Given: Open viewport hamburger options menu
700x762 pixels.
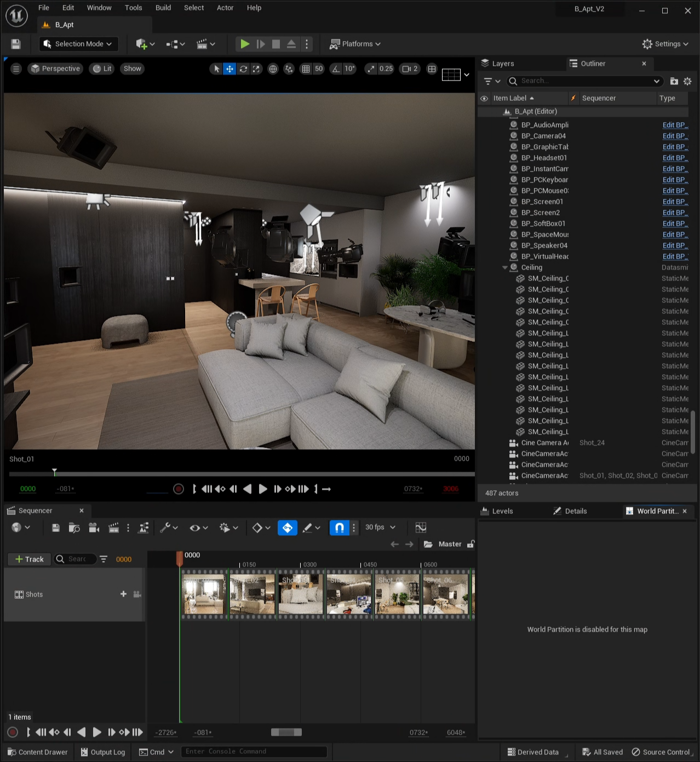Looking at the screenshot, I should click(x=16, y=69).
